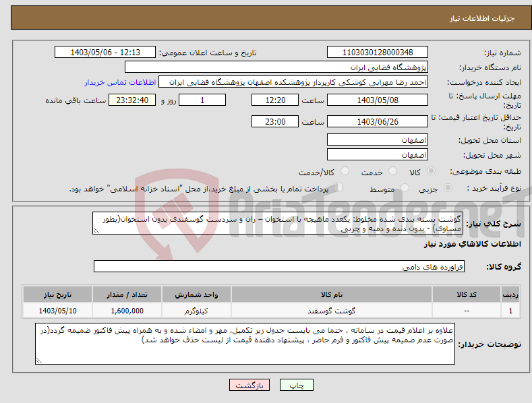
Task: Click the price validity date 1403/06/26
Action: tap(378, 121)
